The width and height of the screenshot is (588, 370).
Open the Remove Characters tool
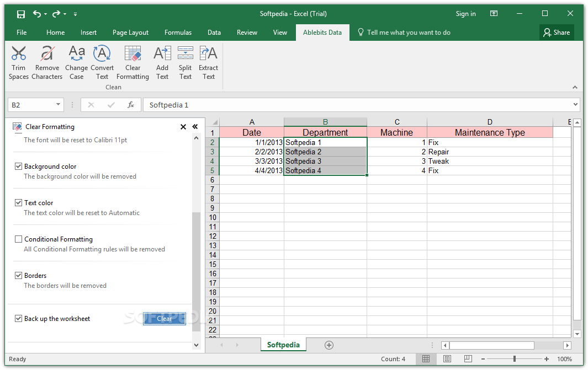click(x=47, y=62)
